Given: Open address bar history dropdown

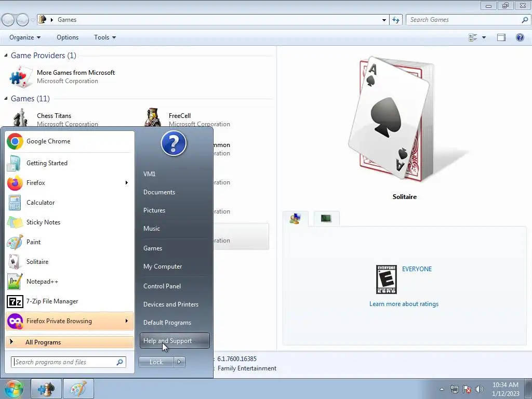Looking at the screenshot, I should point(384,20).
